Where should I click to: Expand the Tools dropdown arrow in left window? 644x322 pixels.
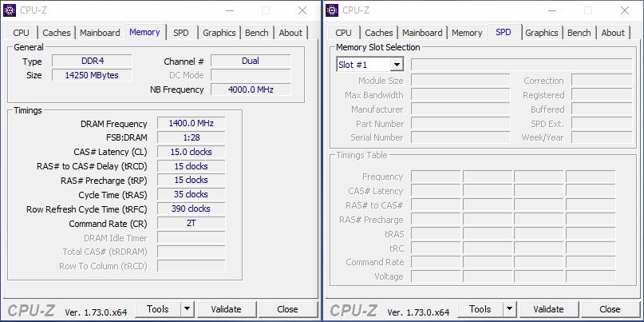[187, 309]
